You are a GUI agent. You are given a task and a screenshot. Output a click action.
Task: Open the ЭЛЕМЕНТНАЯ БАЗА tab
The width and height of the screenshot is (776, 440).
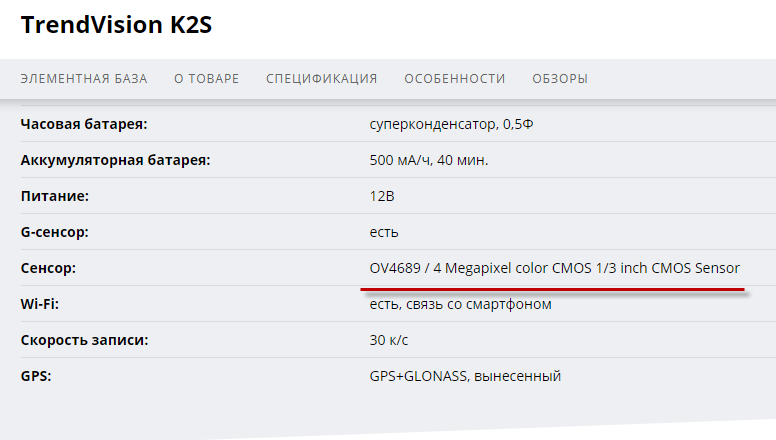click(x=84, y=79)
